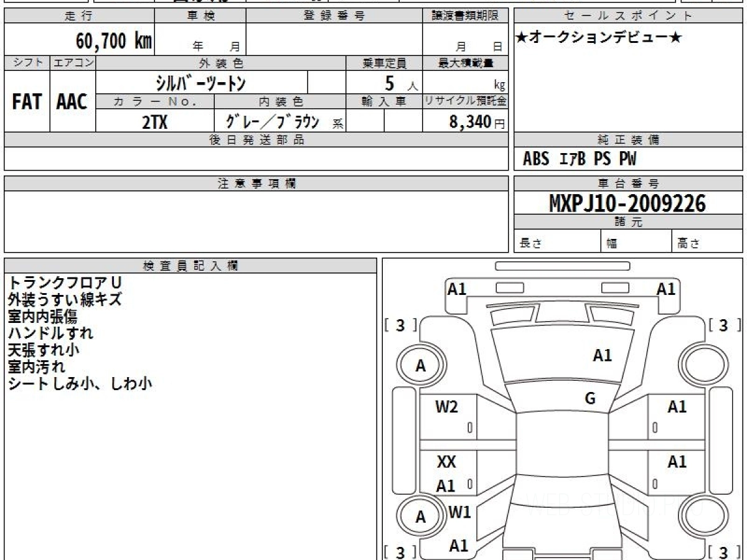
Task: Select the リサイクル預託金 header
Action: 466,101
